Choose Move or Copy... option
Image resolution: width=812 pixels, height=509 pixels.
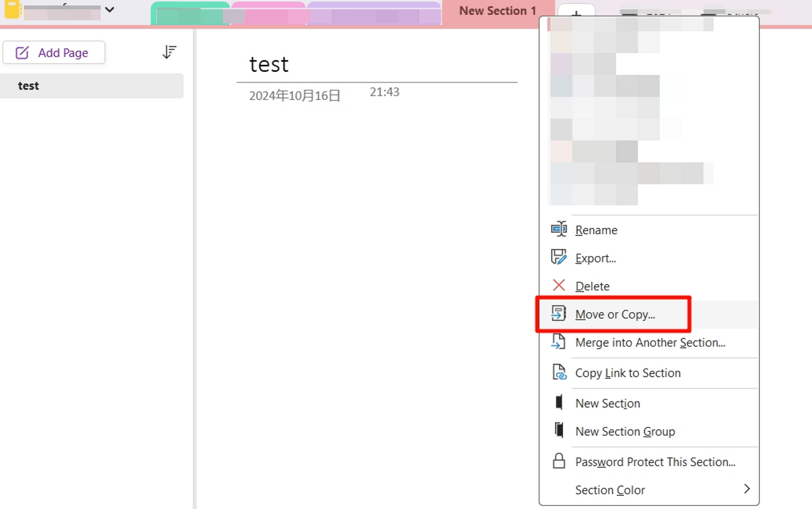pos(650,314)
